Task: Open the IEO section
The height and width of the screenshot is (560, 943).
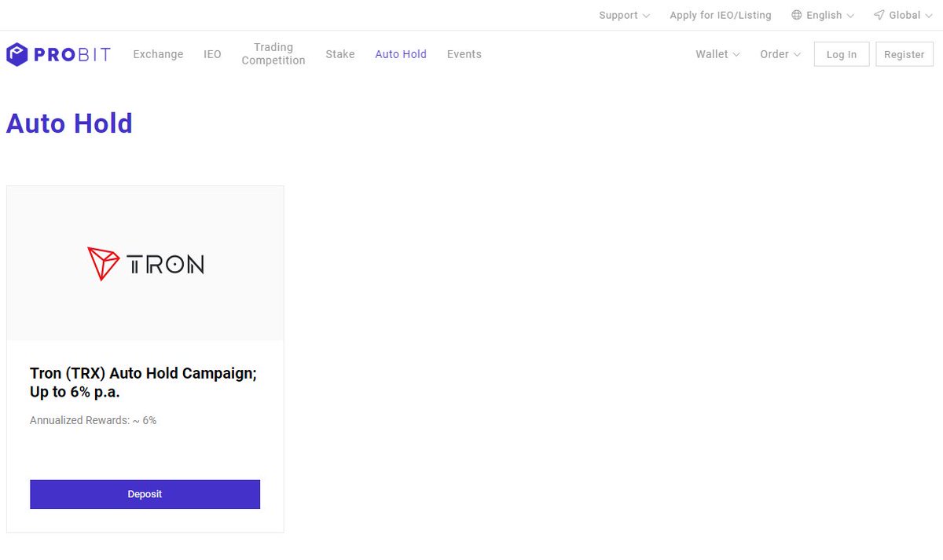Action: tap(212, 54)
